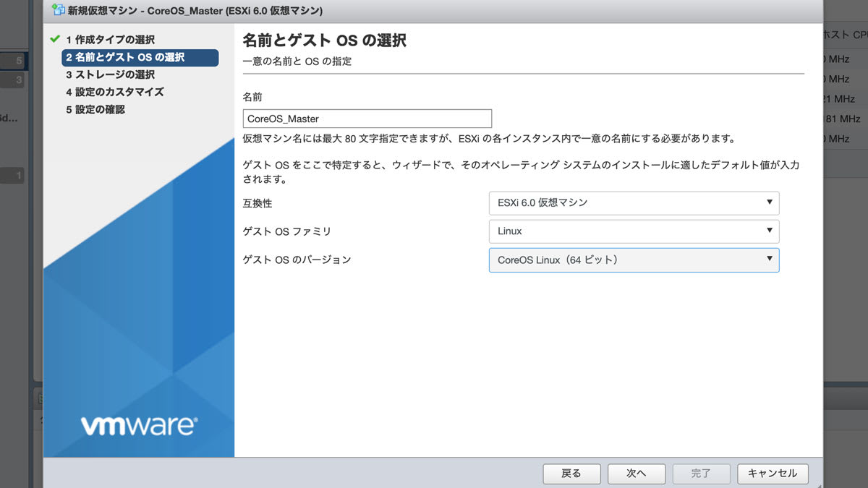Open step 3 ストレージの選択

tap(110, 74)
